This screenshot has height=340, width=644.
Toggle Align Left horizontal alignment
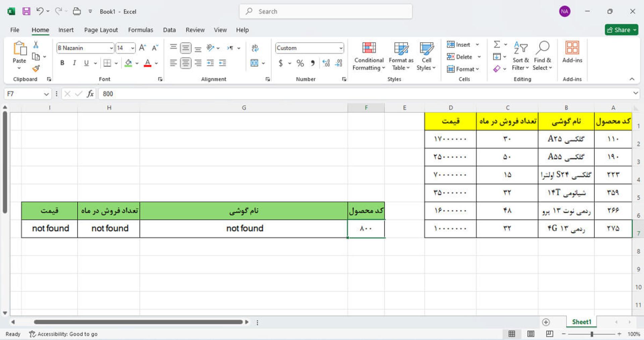point(173,63)
